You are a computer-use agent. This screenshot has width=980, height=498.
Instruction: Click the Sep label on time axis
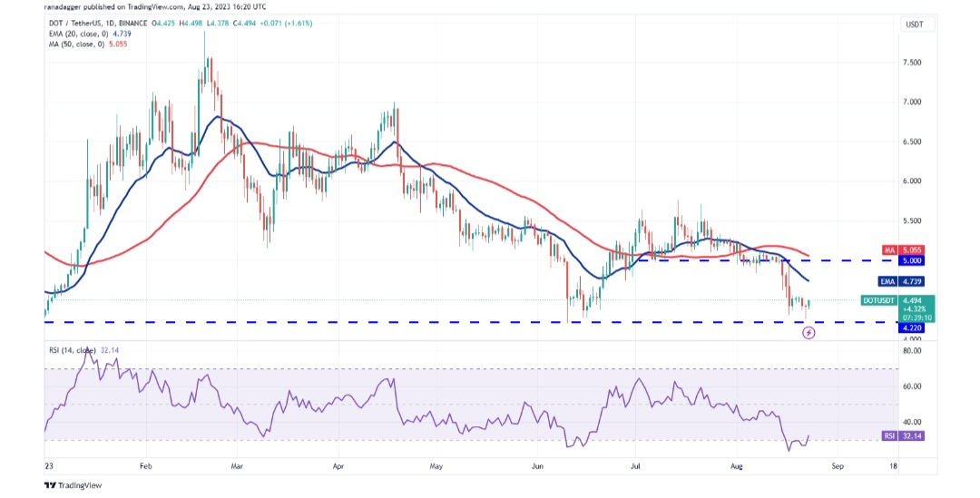(837, 464)
